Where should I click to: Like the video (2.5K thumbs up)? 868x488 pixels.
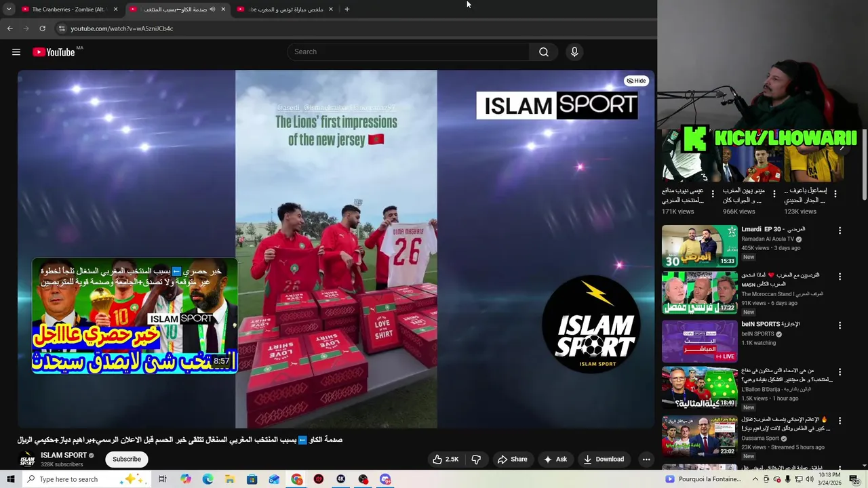446,459
